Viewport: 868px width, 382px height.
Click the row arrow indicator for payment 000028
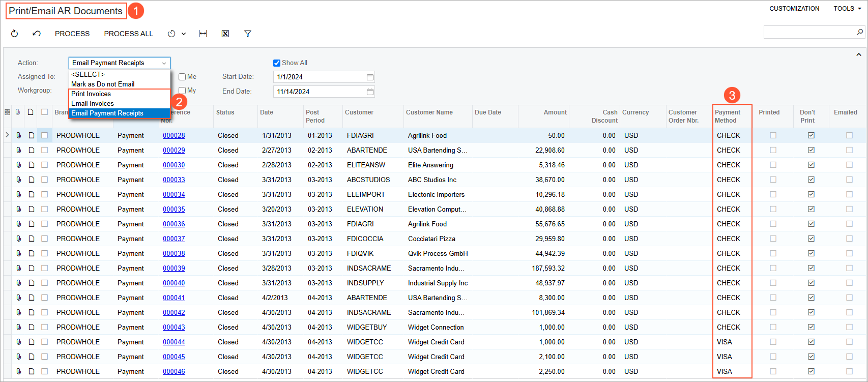7,135
